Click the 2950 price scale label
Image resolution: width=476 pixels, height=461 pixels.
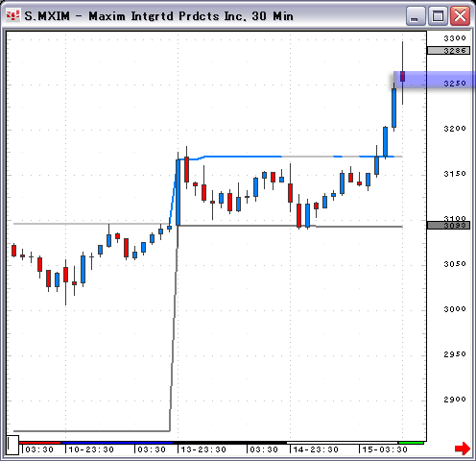click(x=455, y=354)
